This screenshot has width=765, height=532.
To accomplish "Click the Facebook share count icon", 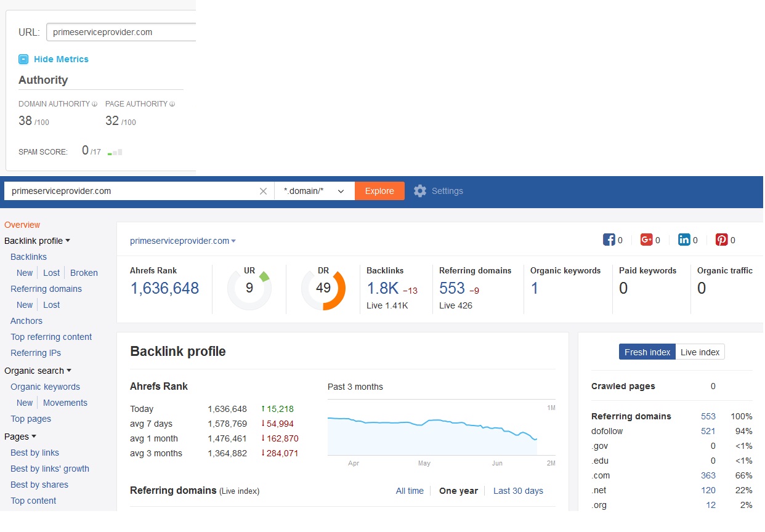I will pos(609,240).
